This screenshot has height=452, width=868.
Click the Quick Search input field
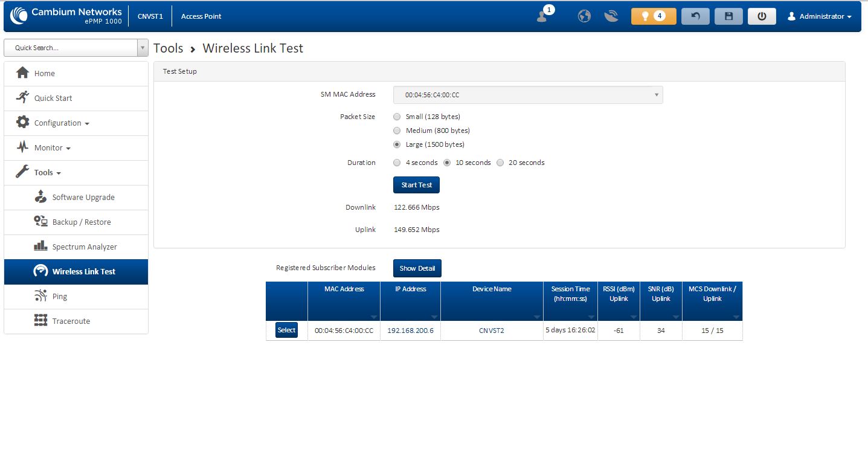(71, 48)
